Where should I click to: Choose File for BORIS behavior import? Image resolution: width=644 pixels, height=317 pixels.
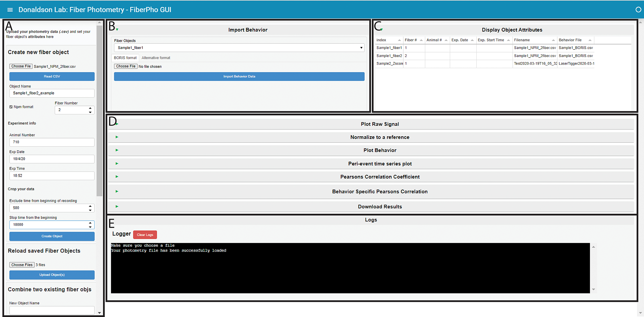[x=126, y=66]
